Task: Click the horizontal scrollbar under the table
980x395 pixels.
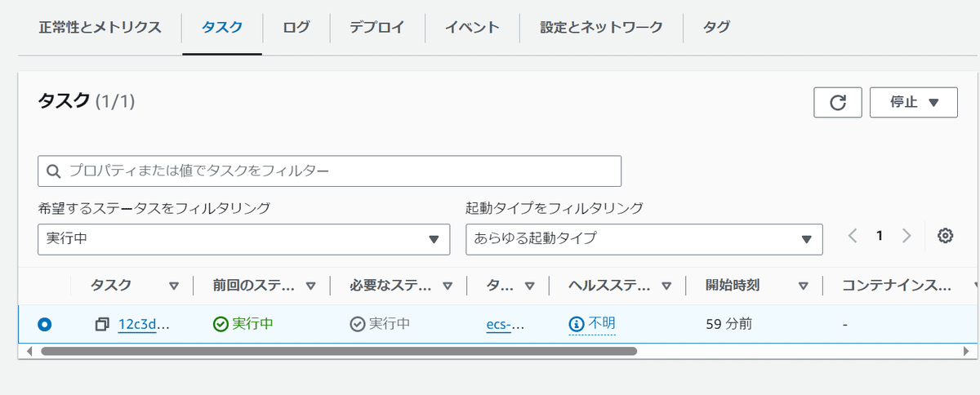Action: point(338,351)
